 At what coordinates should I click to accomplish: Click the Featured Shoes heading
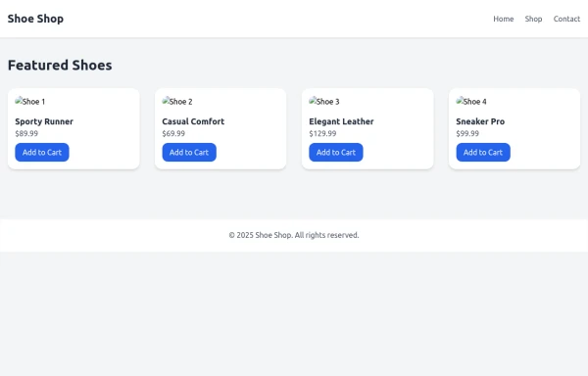[60, 66]
